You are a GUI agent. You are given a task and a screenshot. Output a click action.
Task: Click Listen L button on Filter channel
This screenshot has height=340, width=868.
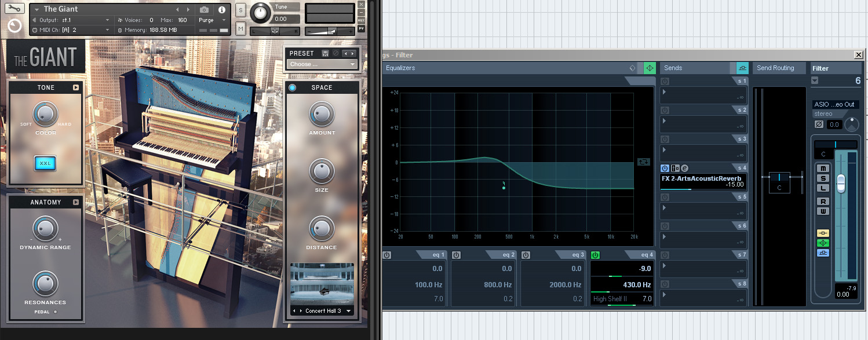pyautogui.click(x=823, y=188)
